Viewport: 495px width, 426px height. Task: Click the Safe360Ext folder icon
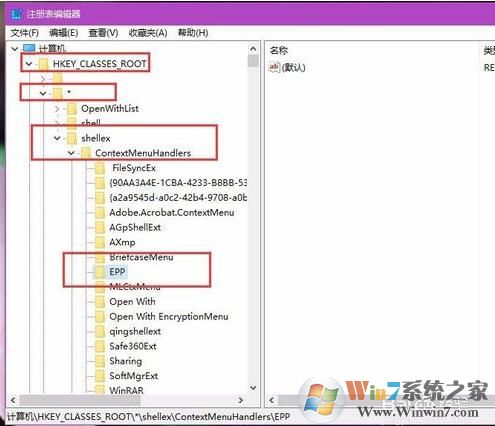(100, 346)
